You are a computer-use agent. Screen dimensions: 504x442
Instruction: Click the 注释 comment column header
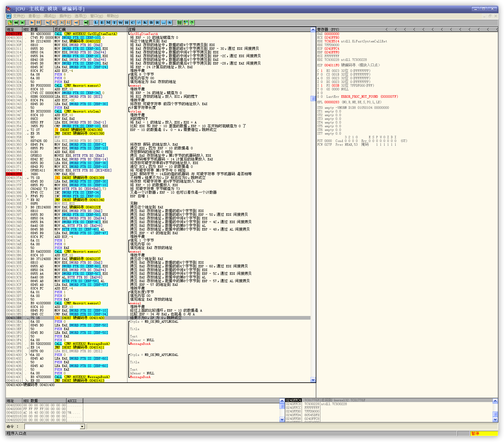[132, 30]
